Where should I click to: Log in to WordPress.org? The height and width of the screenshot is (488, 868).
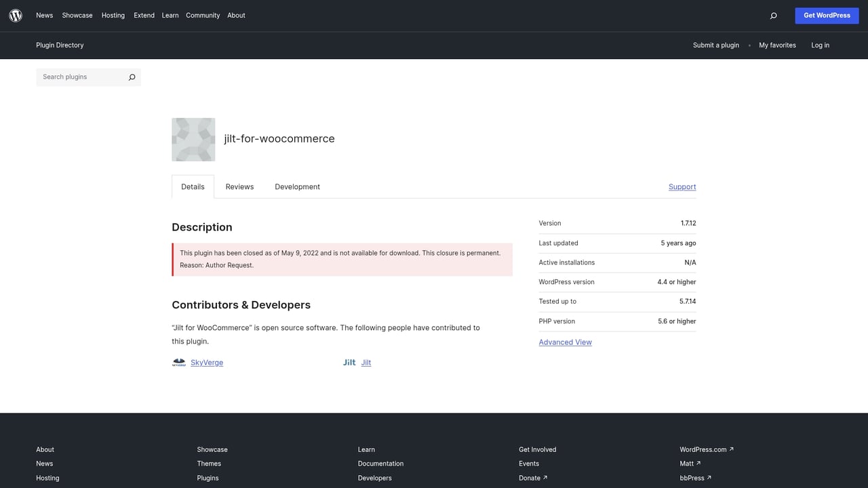(820, 45)
